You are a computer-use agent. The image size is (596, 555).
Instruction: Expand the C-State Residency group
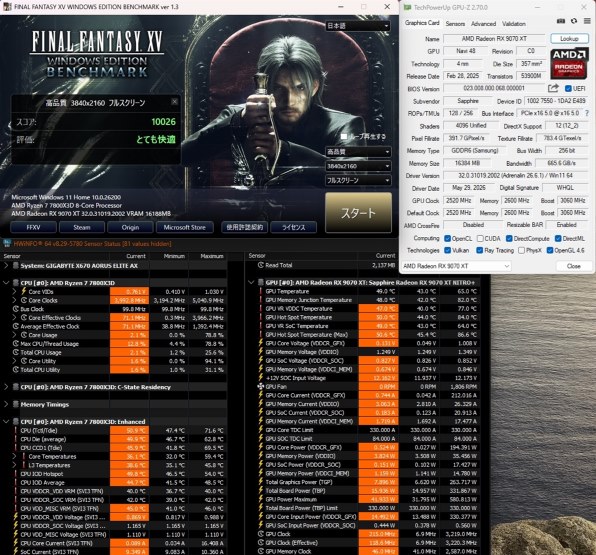coord(6,387)
